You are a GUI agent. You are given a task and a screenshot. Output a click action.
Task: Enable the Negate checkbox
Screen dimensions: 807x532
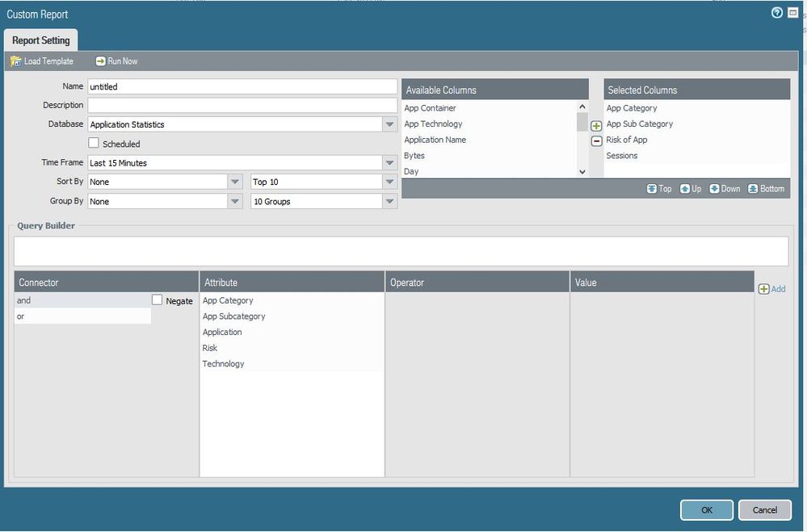point(157,300)
